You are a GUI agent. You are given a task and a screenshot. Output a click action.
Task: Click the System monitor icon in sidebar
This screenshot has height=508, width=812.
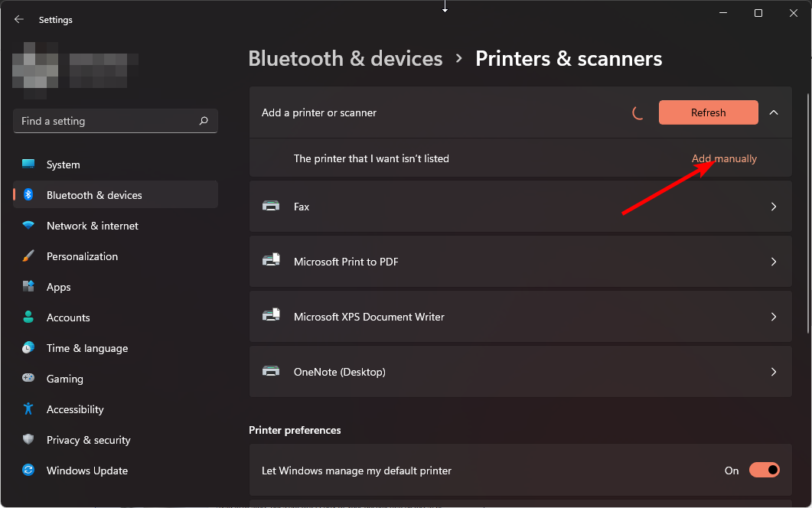coord(28,164)
